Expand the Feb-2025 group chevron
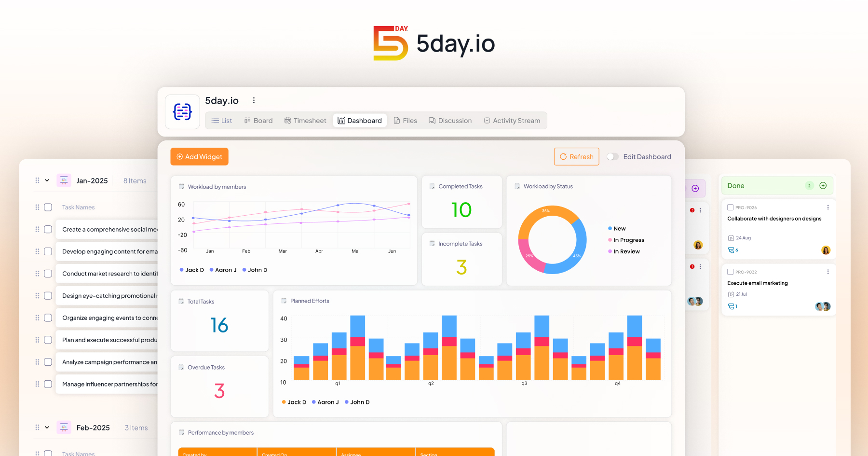 [x=47, y=427]
